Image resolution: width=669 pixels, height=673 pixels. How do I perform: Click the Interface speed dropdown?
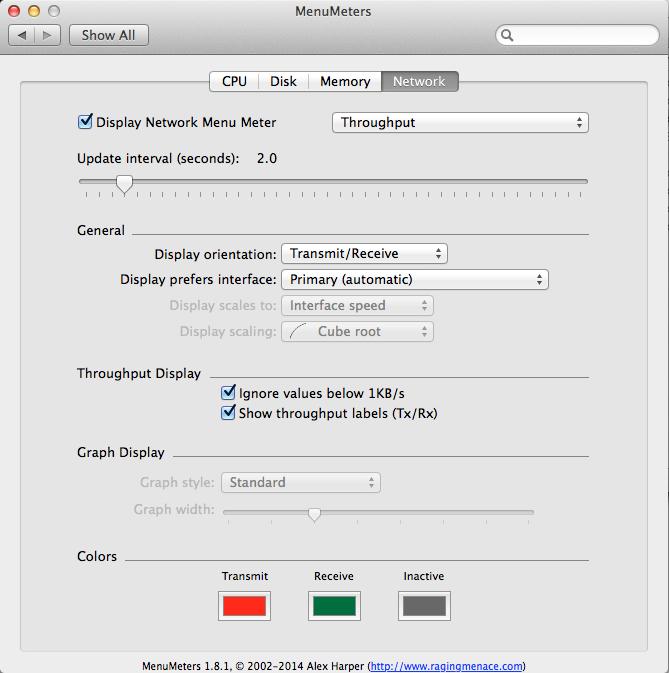(x=357, y=306)
